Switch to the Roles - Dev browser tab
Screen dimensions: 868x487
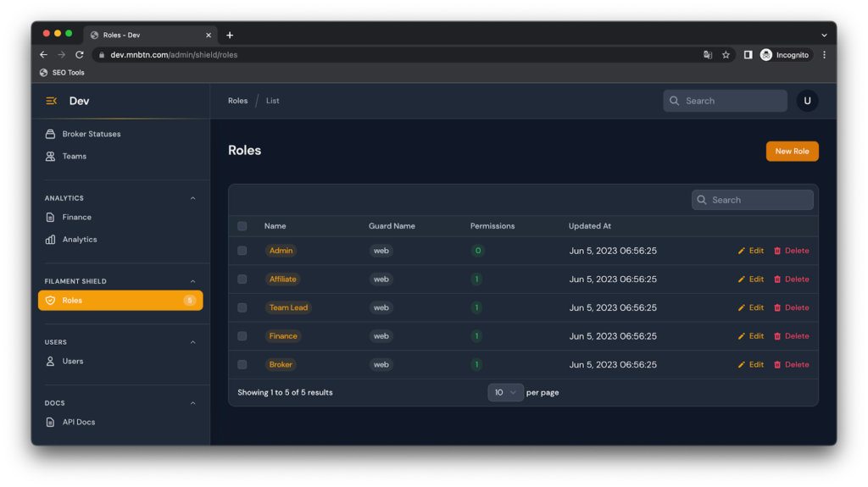[x=148, y=35]
